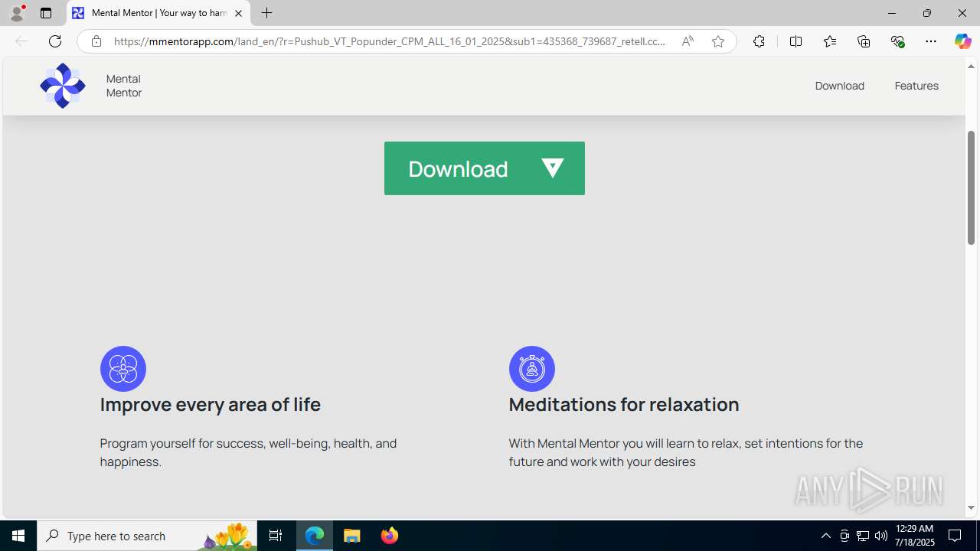The image size is (980, 551).
Task: Open the Copilot sidebar
Action: 962,41
